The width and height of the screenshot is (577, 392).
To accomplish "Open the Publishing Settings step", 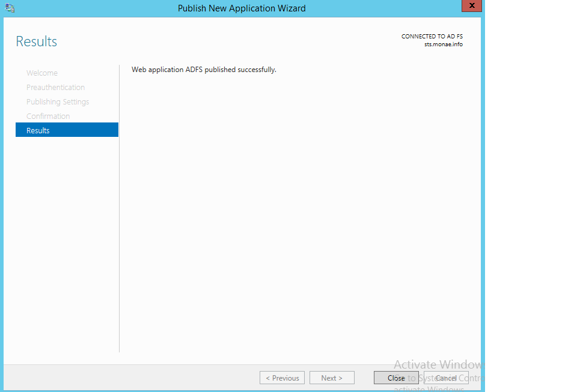I will tap(58, 102).
